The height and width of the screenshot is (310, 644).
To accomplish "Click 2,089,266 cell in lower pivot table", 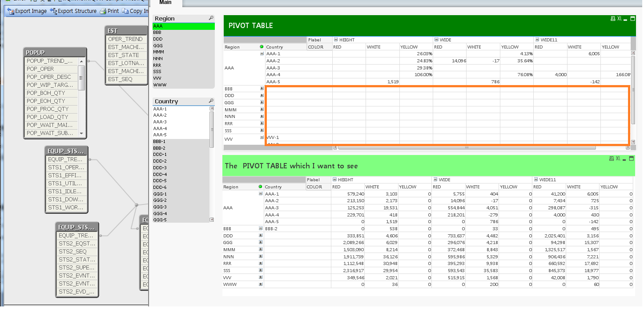I will pyautogui.click(x=349, y=243).
